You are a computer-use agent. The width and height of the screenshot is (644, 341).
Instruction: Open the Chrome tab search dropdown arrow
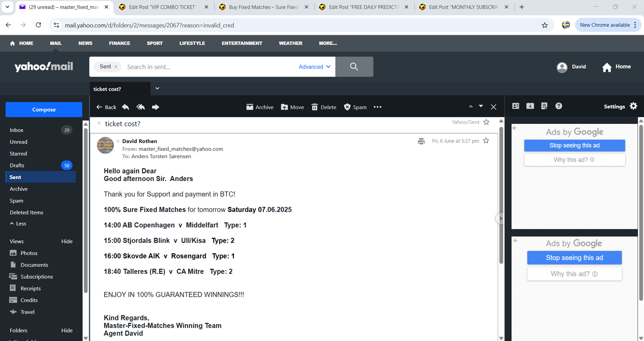click(7, 7)
